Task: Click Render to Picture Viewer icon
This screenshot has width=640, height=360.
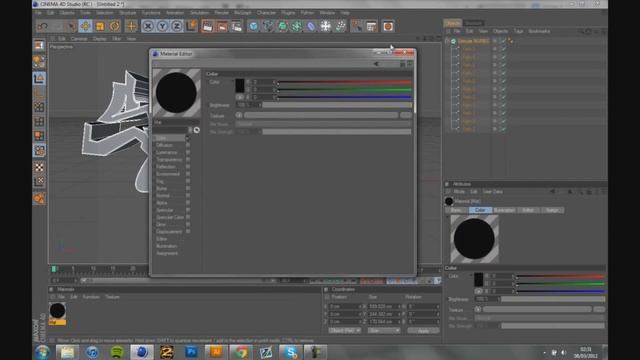Action: (222, 27)
